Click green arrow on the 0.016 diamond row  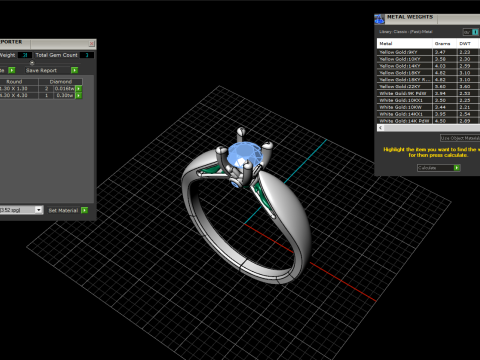coord(79,89)
